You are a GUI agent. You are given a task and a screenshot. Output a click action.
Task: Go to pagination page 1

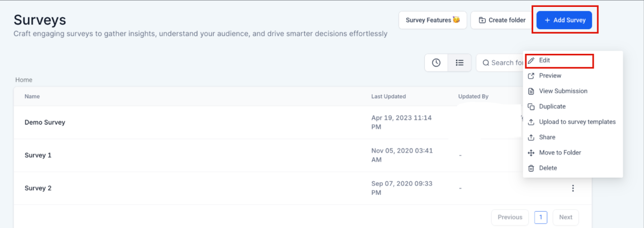point(541,217)
